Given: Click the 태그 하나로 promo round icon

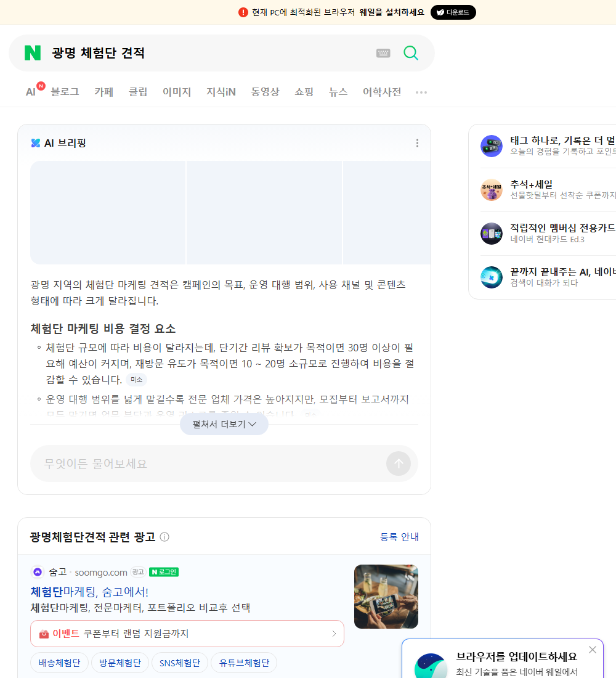Looking at the screenshot, I should [492, 145].
